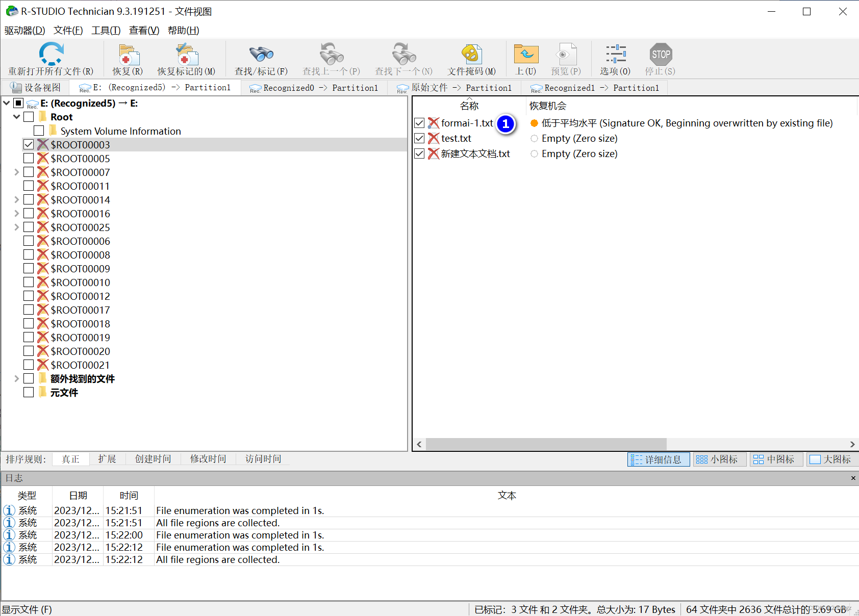Expand the $ROOT00014 folder

click(17, 199)
